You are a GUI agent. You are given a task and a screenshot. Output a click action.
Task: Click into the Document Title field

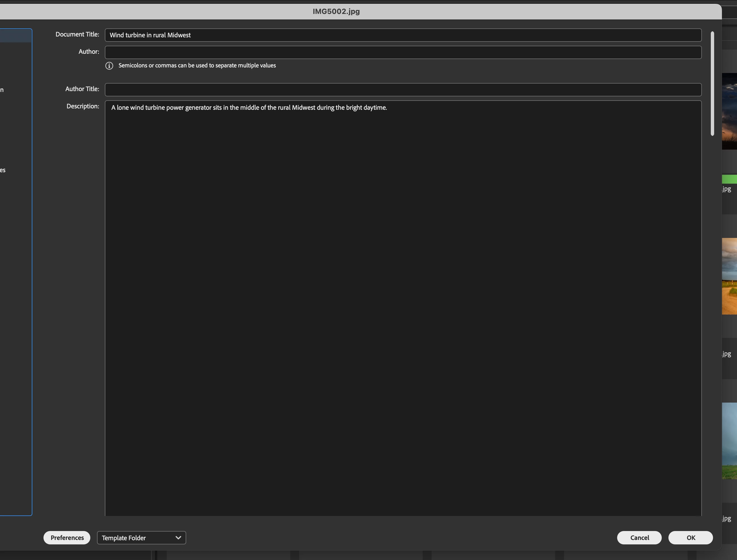(x=403, y=35)
